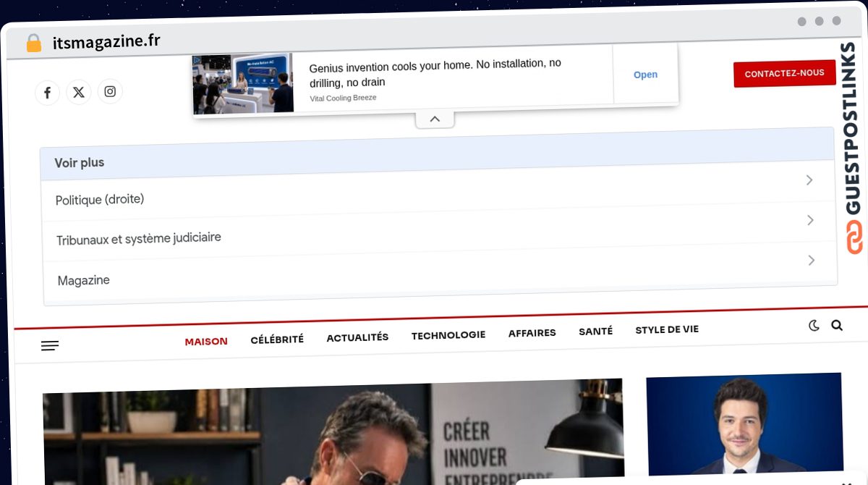Click the itsmagazine.fr address text

coord(106,41)
